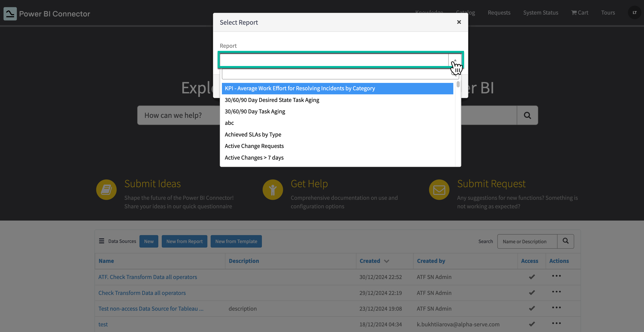Select 'Achieved SLAs by Type' option
Viewport: 644px width, 332px height.
click(253, 135)
